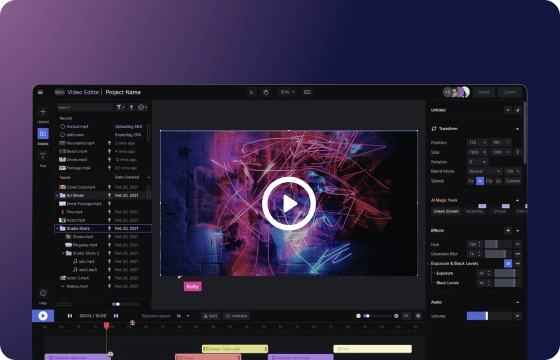Screen dimensions: 560x360
Task: Open the zoom percentage dropdown
Action: [287, 92]
